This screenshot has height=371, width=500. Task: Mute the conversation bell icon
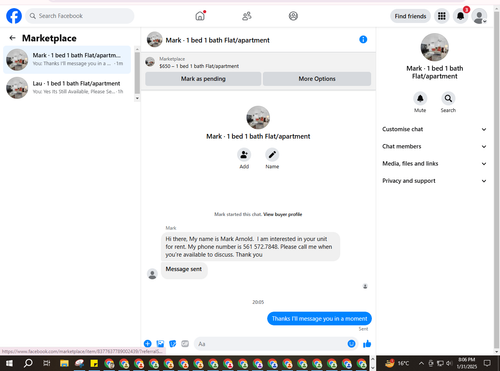coord(420,98)
